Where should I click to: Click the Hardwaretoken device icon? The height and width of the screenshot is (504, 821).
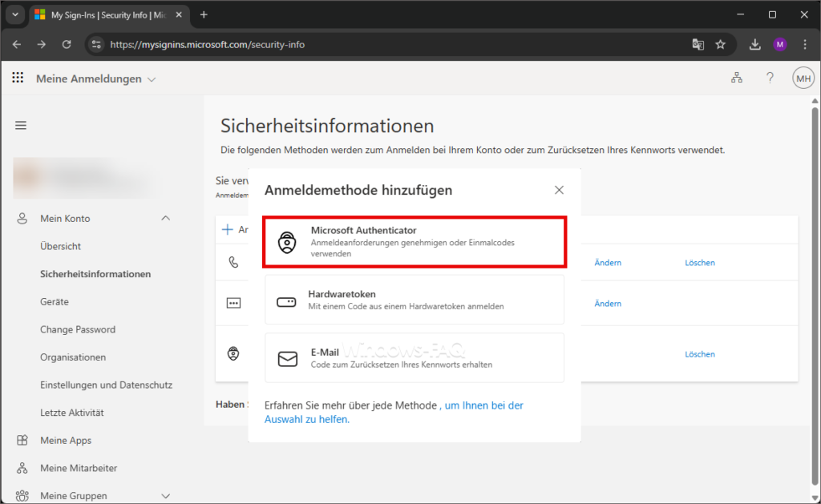click(x=286, y=302)
